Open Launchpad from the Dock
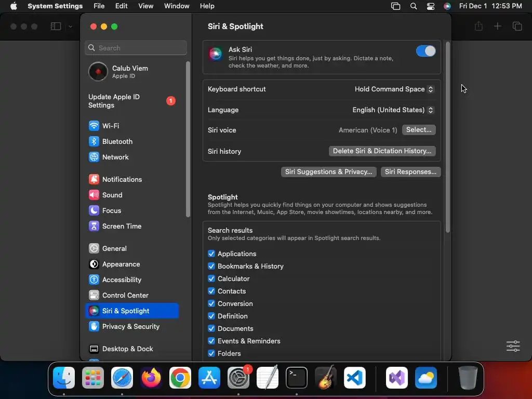Viewport: 532px width, 399px height. pos(93,378)
